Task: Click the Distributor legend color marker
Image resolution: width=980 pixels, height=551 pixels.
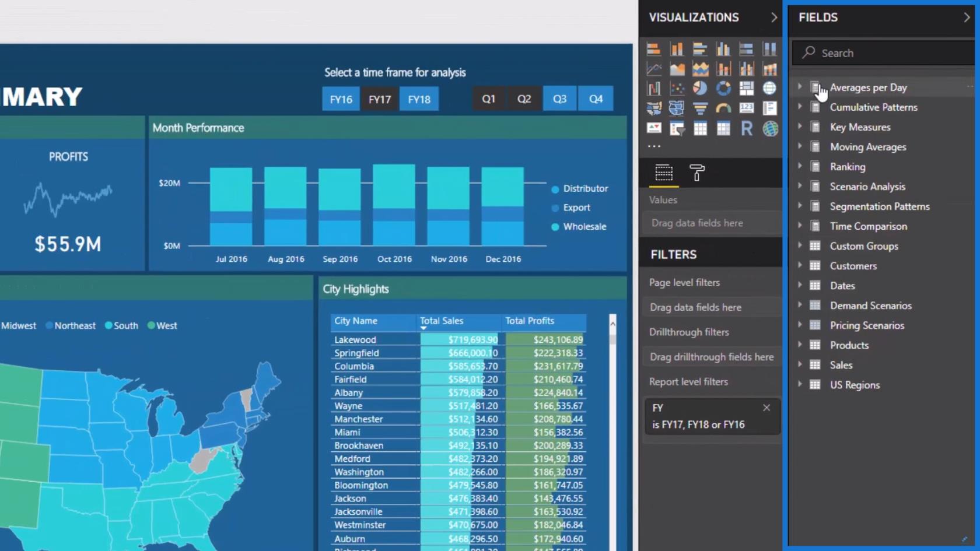Action: pos(555,189)
